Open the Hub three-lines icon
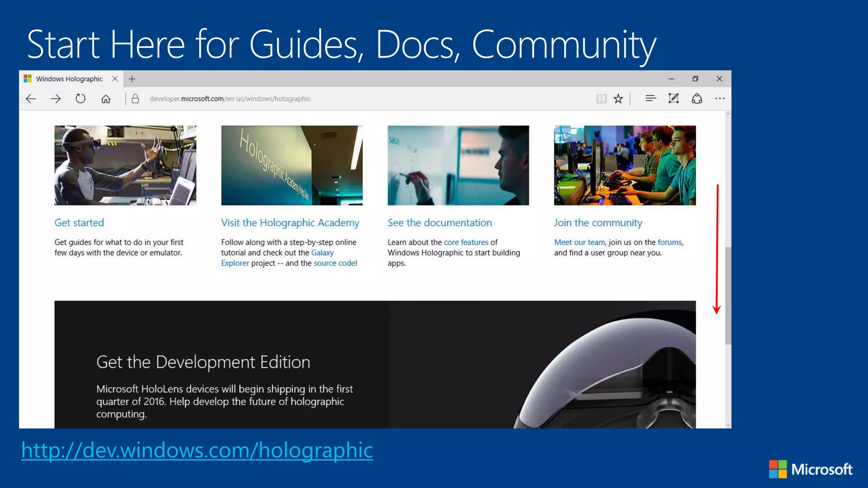The width and height of the screenshot is (868, 488). [x=651, y=99]
